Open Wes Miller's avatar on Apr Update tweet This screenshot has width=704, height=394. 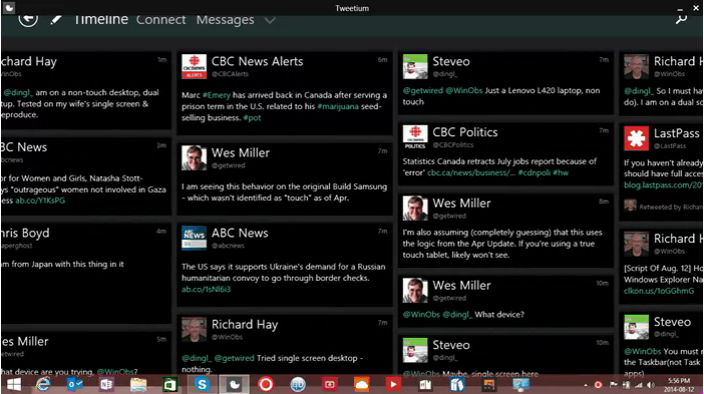415,208
